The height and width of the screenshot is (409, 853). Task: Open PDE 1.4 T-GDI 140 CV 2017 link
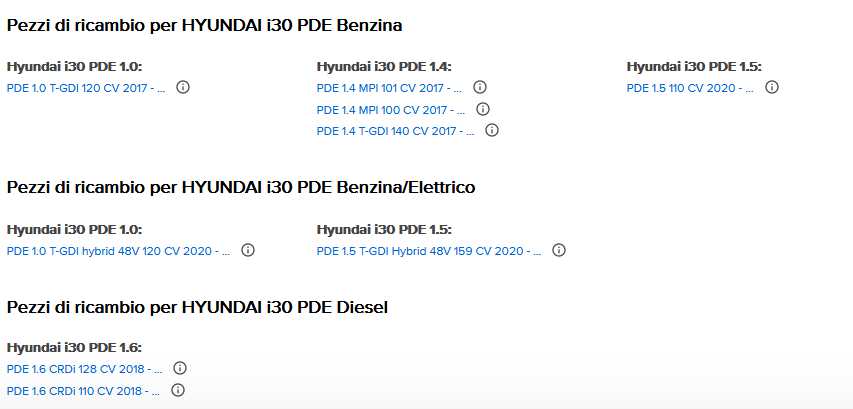click(395, 131)
